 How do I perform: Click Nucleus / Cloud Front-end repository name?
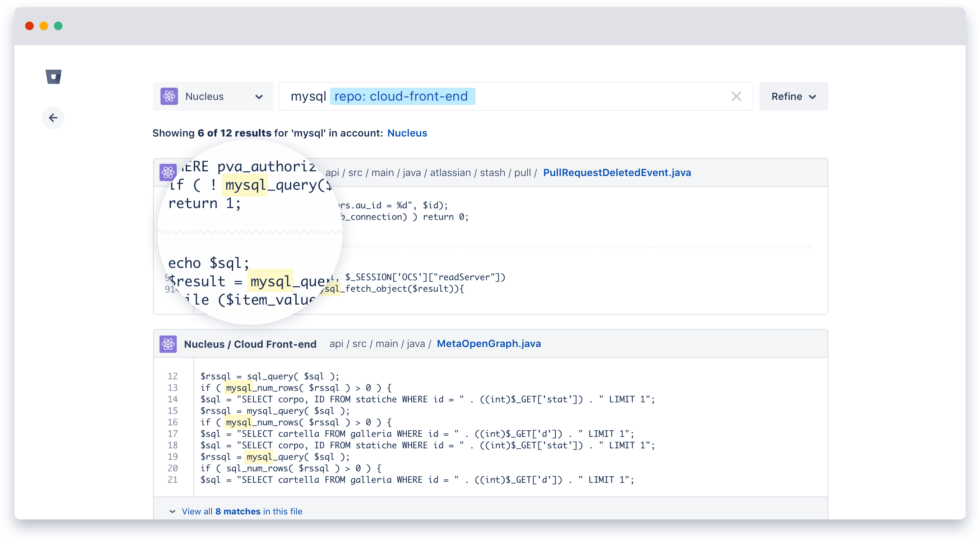[x=250, y=344]
